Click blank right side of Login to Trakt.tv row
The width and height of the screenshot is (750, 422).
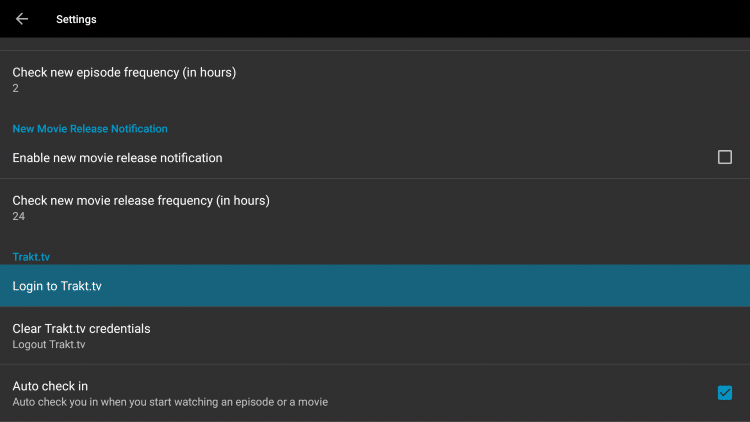[500, 286]
